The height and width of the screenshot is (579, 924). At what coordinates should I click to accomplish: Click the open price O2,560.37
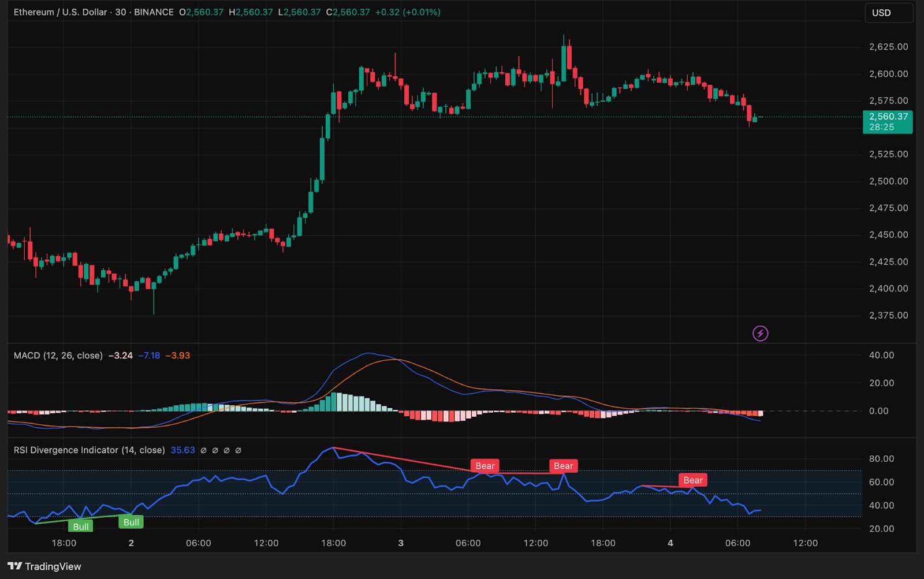tap(201, 12)
